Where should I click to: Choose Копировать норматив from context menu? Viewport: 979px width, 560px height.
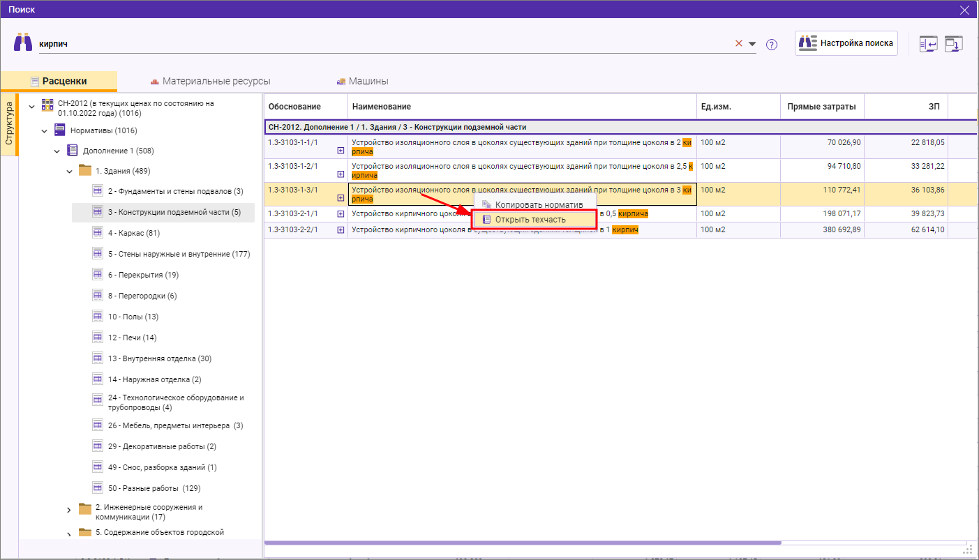(x=538, y=205)
